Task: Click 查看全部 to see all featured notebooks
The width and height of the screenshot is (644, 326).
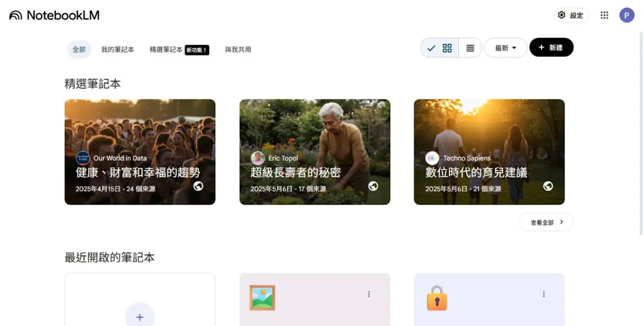Action: [x=546, y=222]
